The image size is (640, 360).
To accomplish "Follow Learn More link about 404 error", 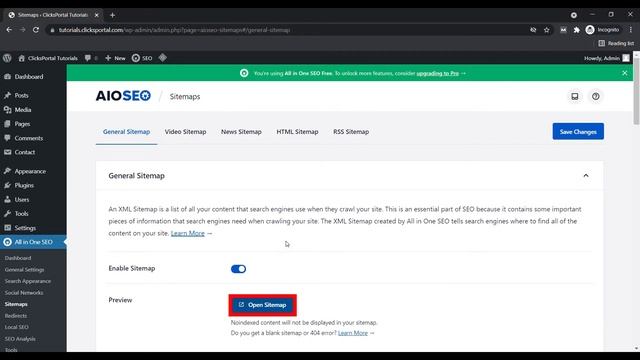I will pyautogui.click(x=353, y=333).
